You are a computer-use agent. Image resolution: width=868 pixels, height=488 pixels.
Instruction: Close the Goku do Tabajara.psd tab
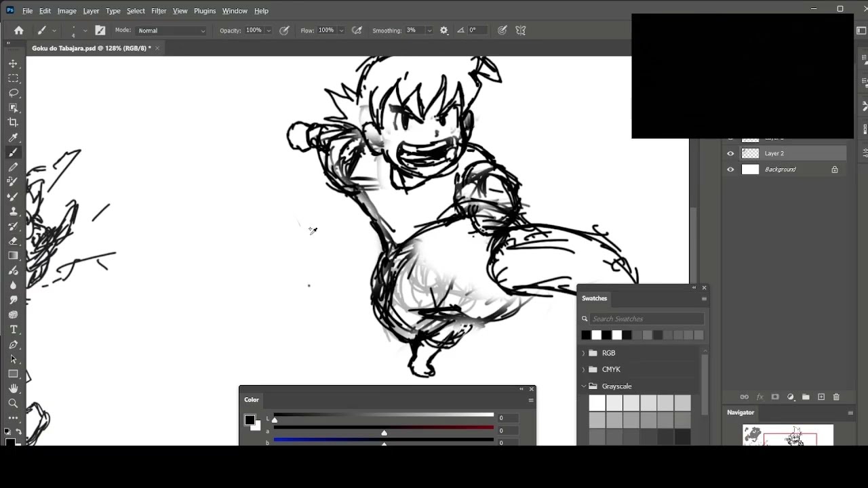point(157,48)
